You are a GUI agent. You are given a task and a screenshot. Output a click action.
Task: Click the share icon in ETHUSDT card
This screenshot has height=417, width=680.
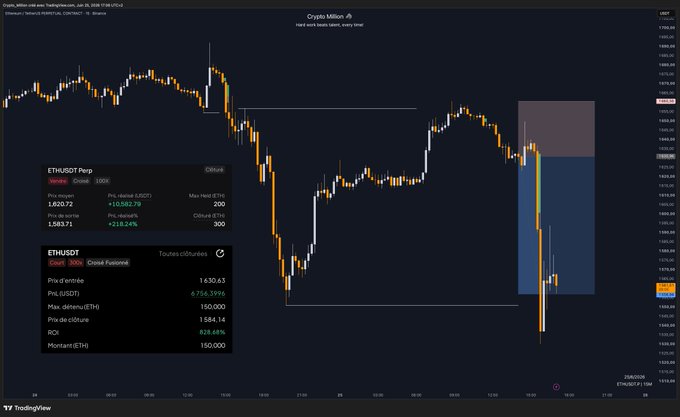[x=220, y=254]
